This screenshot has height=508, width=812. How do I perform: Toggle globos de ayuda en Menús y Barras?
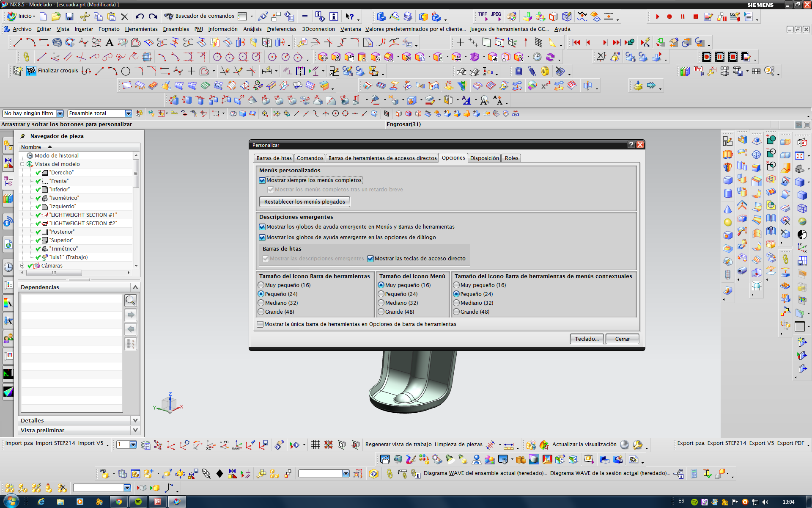(x=262, y=227)
